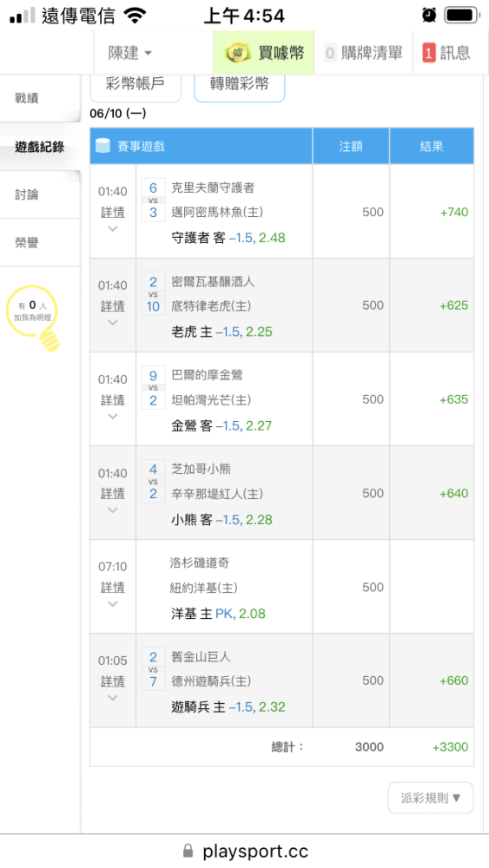The image size is (489, 868).
Task: Click the 買噱幣 coin icon
Action: [238, 53]
